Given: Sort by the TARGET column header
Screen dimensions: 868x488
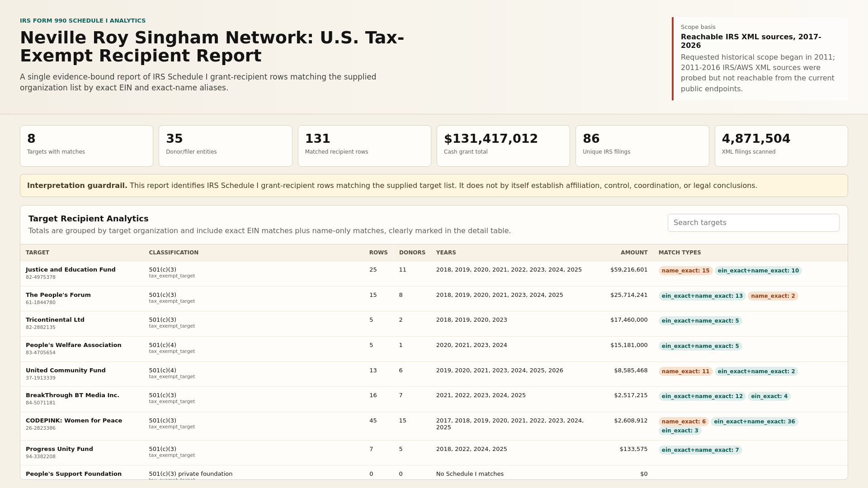Looking at the screenshot, I should tap(38, 253).
